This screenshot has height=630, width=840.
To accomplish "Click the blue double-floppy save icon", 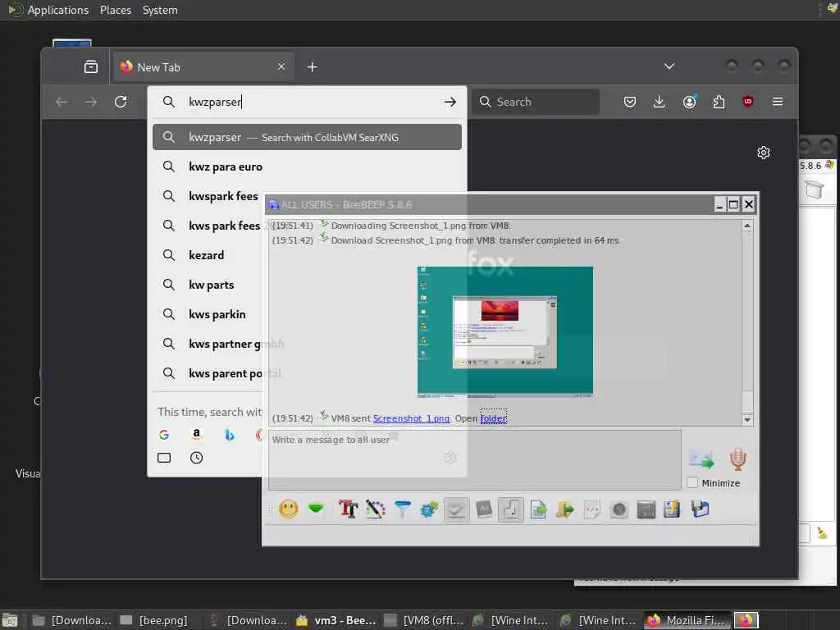I will click(701, 509).
